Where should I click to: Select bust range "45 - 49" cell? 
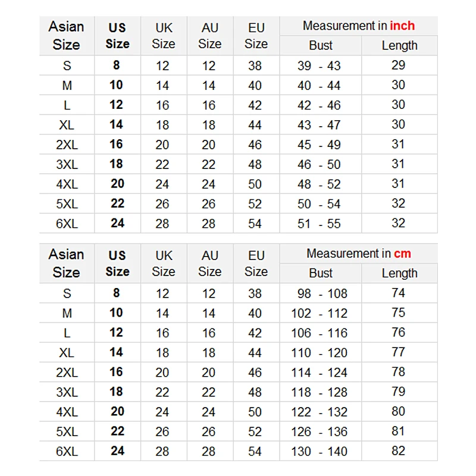[320, 145]
